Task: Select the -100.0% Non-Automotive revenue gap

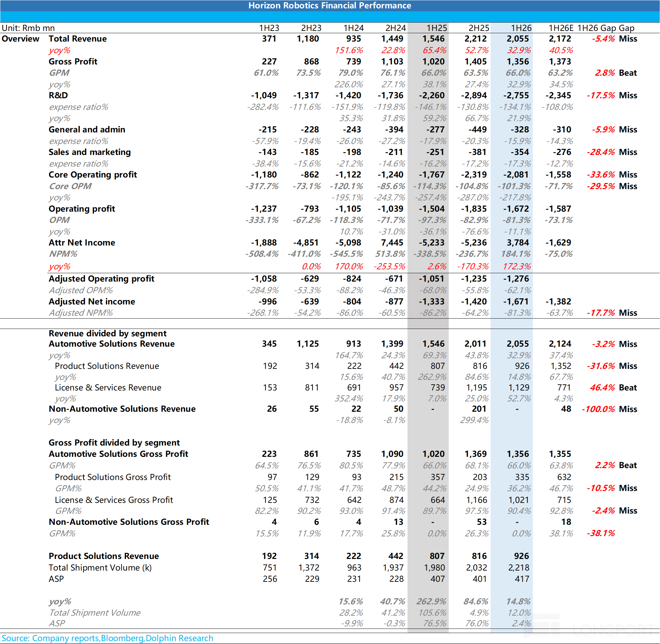Action: click(598, 409)
